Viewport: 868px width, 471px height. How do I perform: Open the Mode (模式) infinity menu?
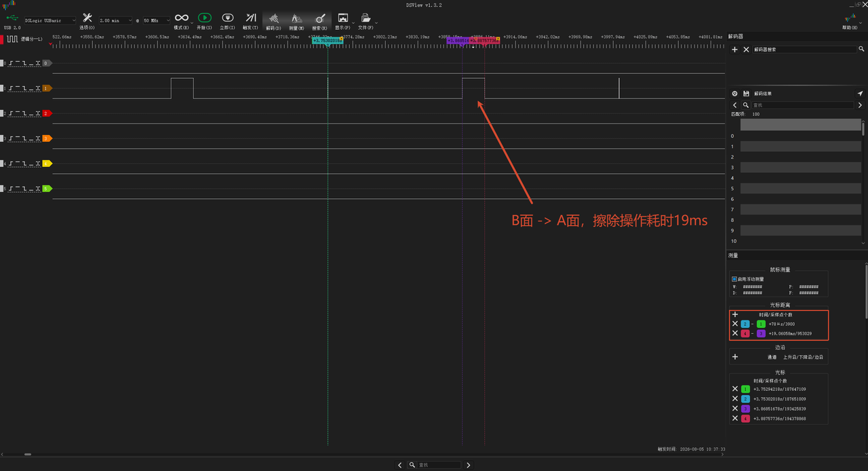(182, 20)
